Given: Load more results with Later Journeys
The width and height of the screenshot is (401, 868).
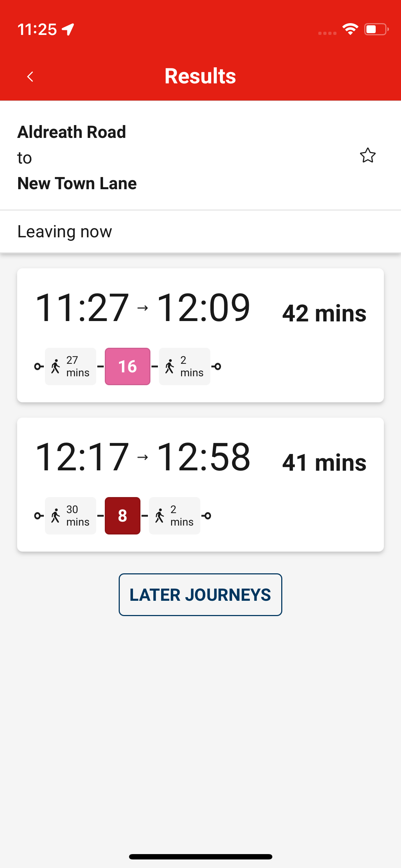Looking at the screenshot, I should (200, 595).
